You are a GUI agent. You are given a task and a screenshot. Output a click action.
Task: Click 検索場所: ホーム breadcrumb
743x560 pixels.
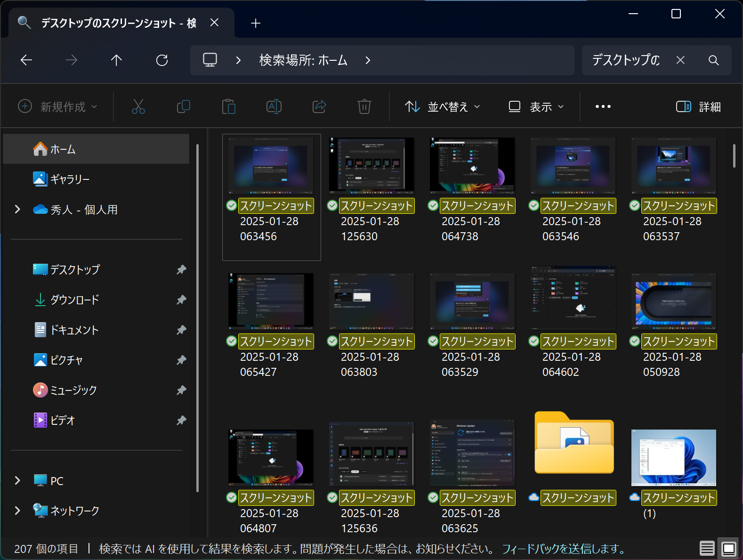(303, 60)
